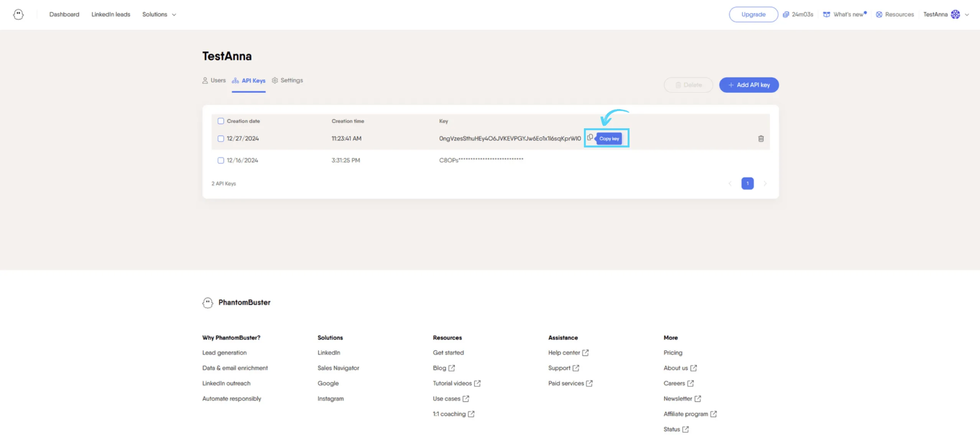The height and width of the screenshot is (442, 980).
Task: Add a new API key
Action: pyautogui.click(x=749, y=85)
